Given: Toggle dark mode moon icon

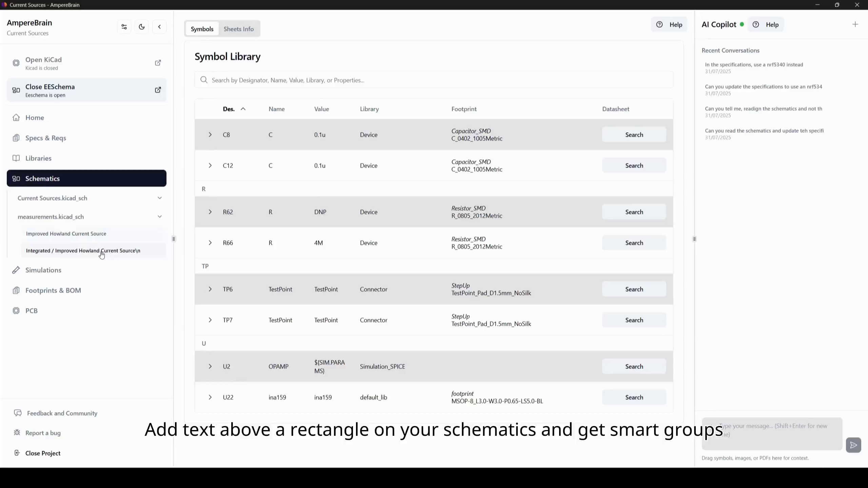Looking at the screenshot, I should click(x=142, y=27).
